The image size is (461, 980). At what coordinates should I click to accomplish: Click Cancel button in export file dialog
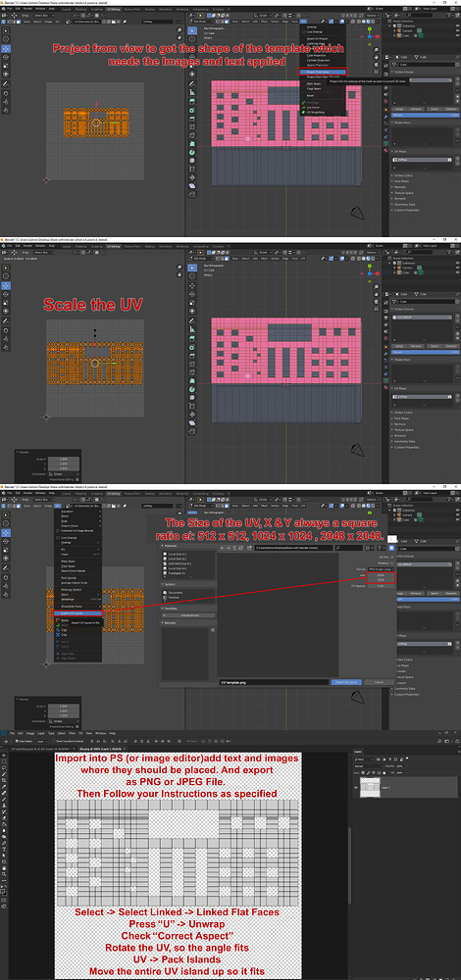379,682
